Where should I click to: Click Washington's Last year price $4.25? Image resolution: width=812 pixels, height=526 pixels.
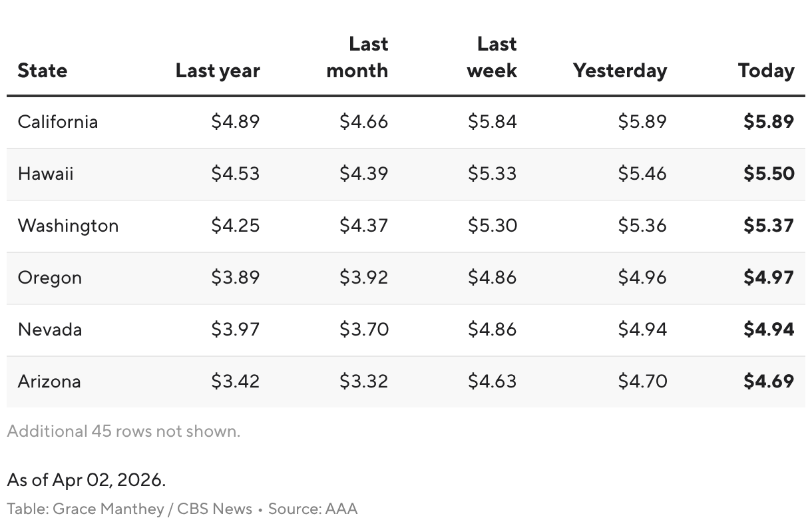236,226
